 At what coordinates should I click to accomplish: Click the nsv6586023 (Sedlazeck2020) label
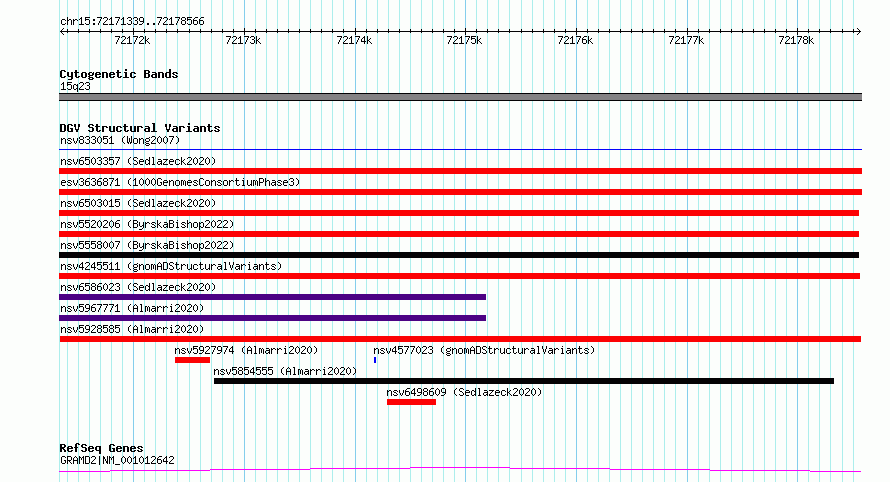coord(138,287)
